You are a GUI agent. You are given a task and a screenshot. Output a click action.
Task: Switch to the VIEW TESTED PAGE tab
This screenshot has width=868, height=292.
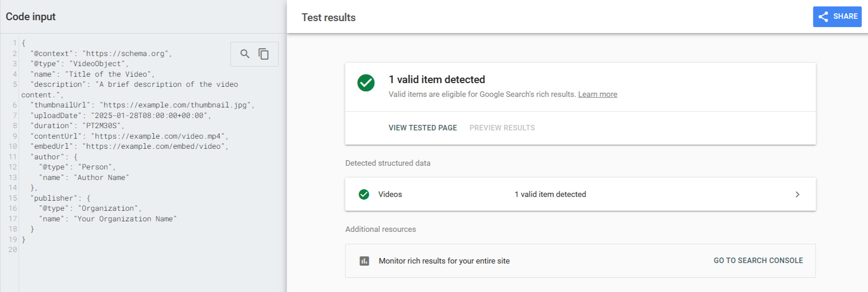tap(423, 128)
